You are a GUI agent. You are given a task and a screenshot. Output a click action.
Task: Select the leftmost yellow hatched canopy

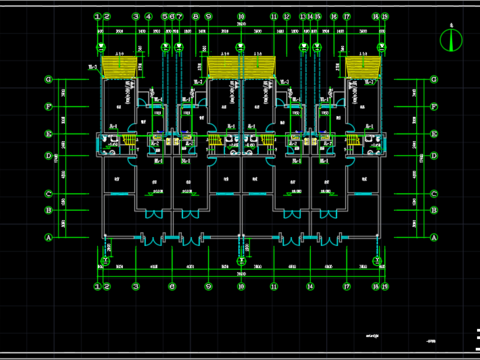pyautogui.click(x=119, y=67)
